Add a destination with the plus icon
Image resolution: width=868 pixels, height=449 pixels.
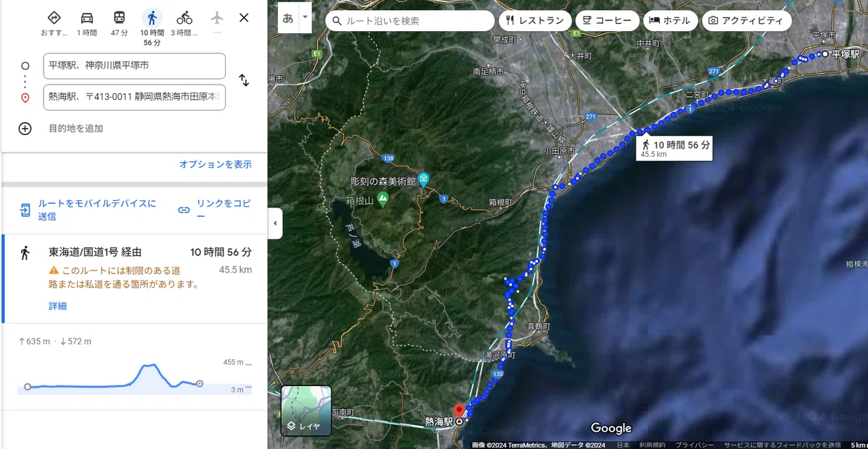click(25, 128)
